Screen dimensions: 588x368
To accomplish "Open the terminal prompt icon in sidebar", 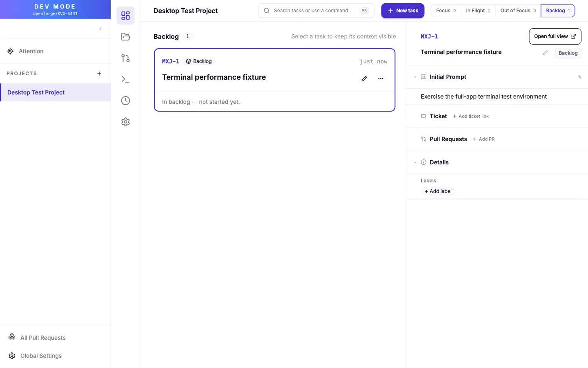I will click(125, 79).
